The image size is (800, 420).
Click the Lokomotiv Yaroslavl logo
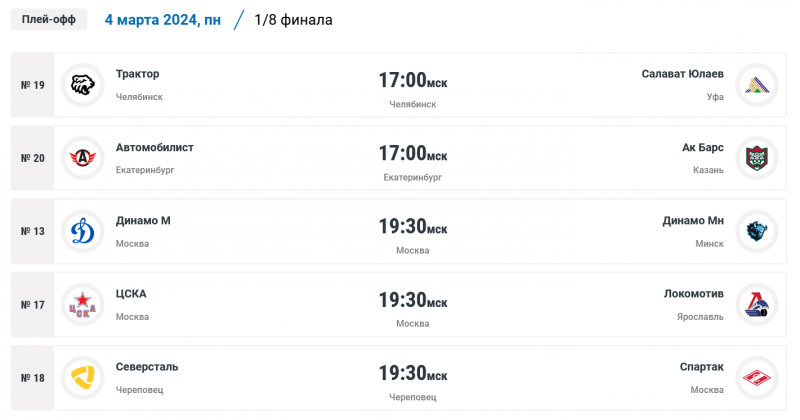(x=756, y=304)
